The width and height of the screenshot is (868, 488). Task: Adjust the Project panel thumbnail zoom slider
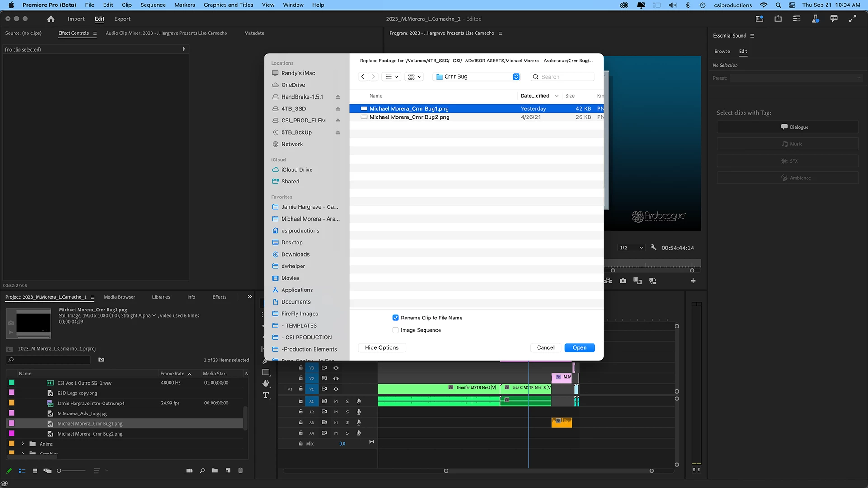click(x=59, y=471)
